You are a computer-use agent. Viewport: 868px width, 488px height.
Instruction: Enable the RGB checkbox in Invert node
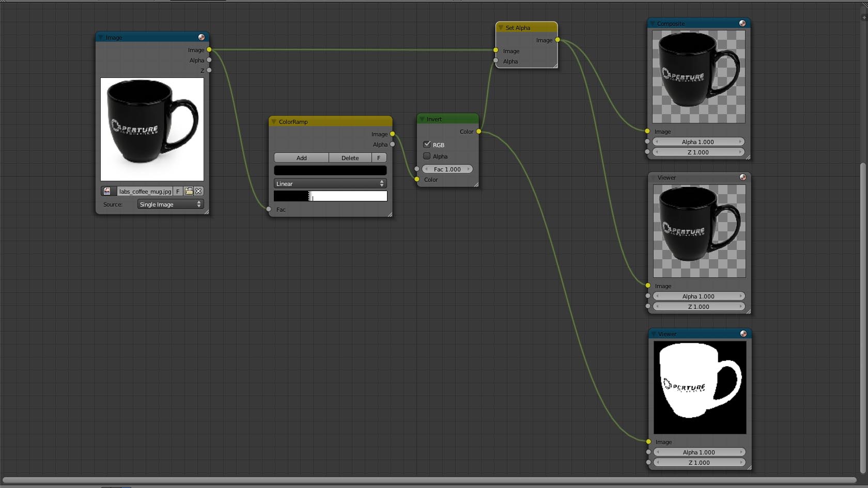click(427, 145)
